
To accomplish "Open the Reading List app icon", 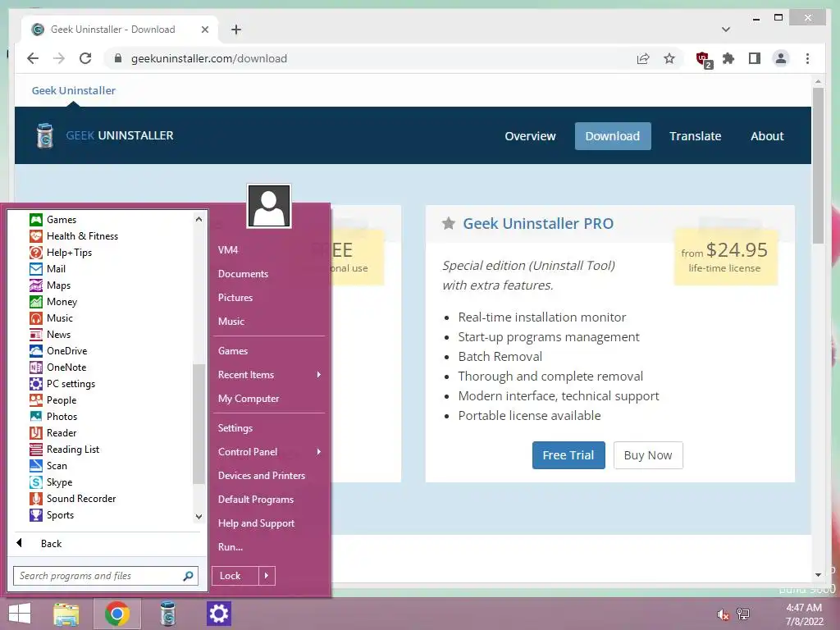I will coord(36,450).
